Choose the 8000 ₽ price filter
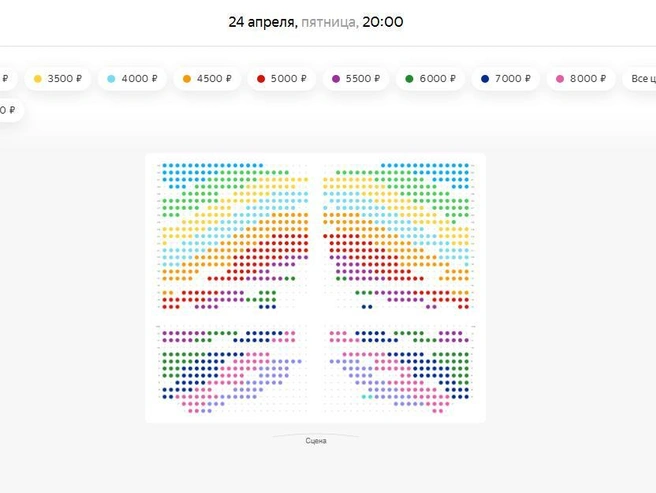The width and height of the screenshot is (656, 493). coord(581,79)
